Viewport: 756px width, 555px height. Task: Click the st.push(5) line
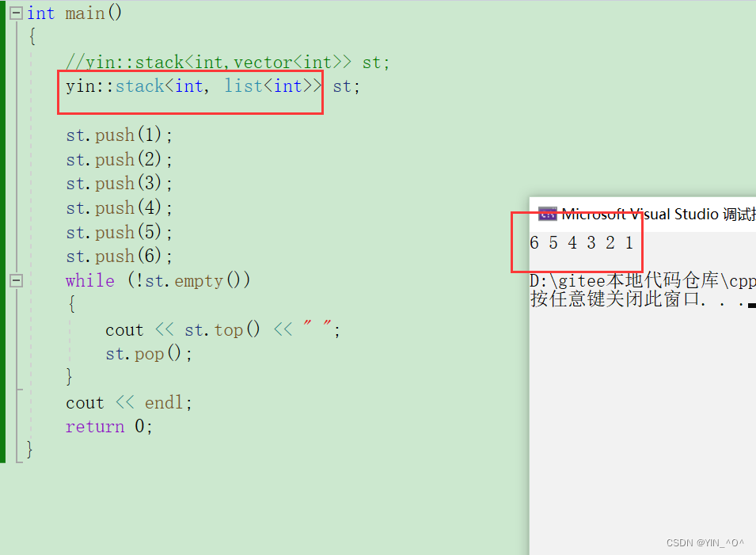[x=119, y=232]
